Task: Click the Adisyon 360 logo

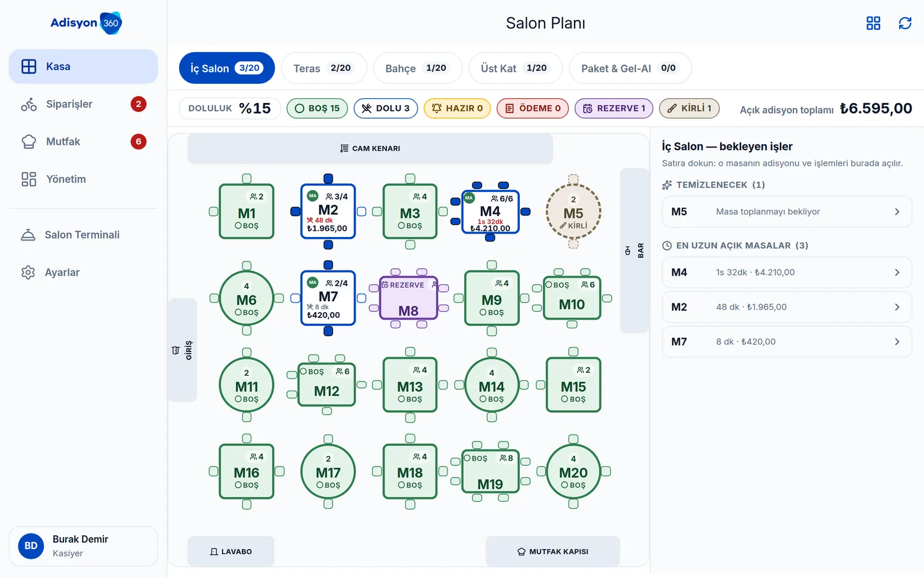Action: [x=86, y=23]
